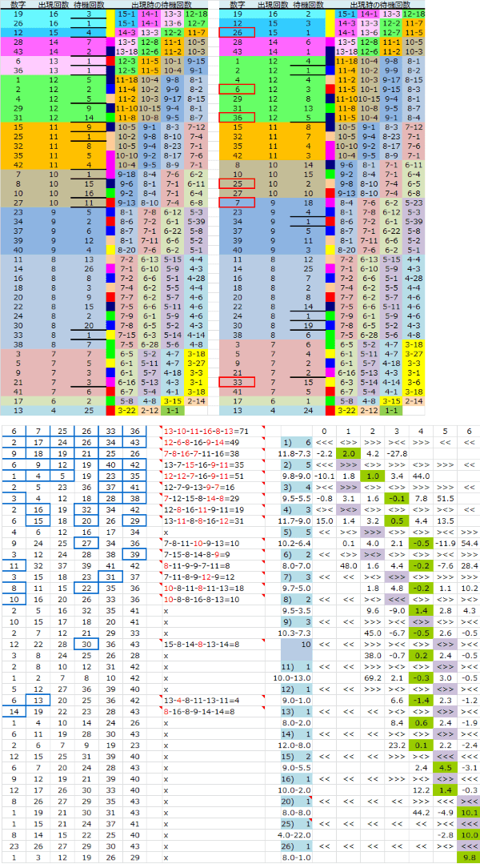Click red-outlined number 36 in right table

pyautogui.click(x=237, y=117)
